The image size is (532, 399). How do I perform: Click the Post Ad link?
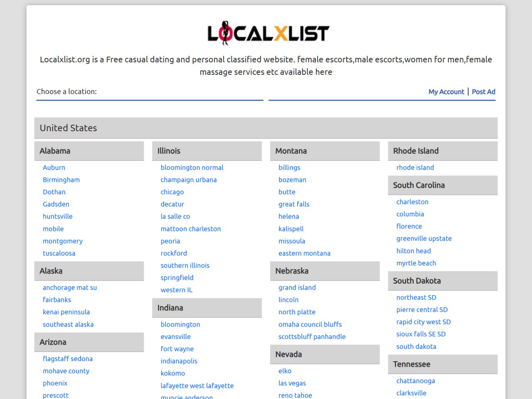point(483,92)
